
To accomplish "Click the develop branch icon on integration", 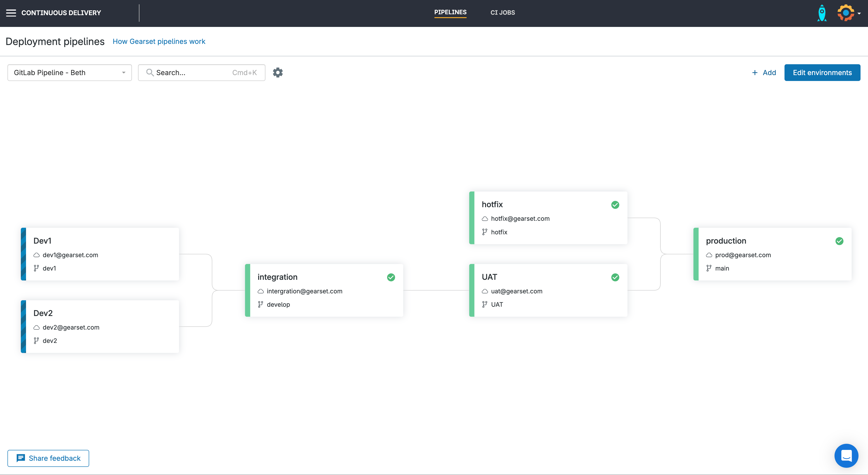I will click(x=260, y=304).
